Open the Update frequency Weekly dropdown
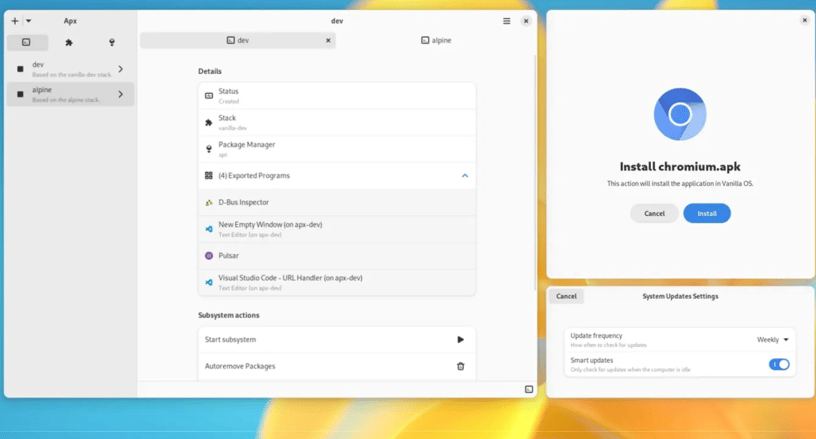This screenshot has height=439, width=816. (772, 340)
